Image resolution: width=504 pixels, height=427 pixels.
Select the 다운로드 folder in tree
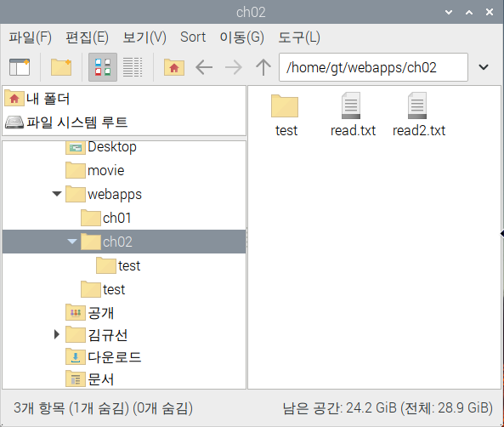pos(104,357)
